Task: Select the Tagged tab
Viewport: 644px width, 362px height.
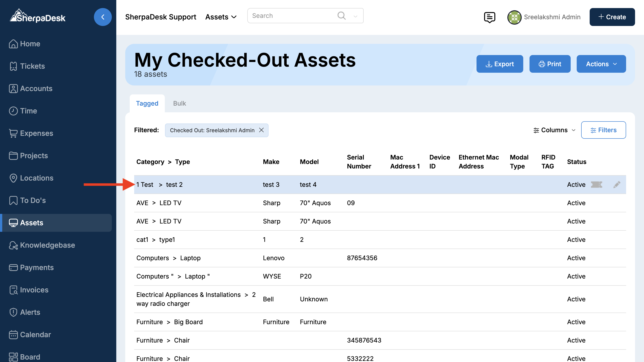Action: (147, 103)
